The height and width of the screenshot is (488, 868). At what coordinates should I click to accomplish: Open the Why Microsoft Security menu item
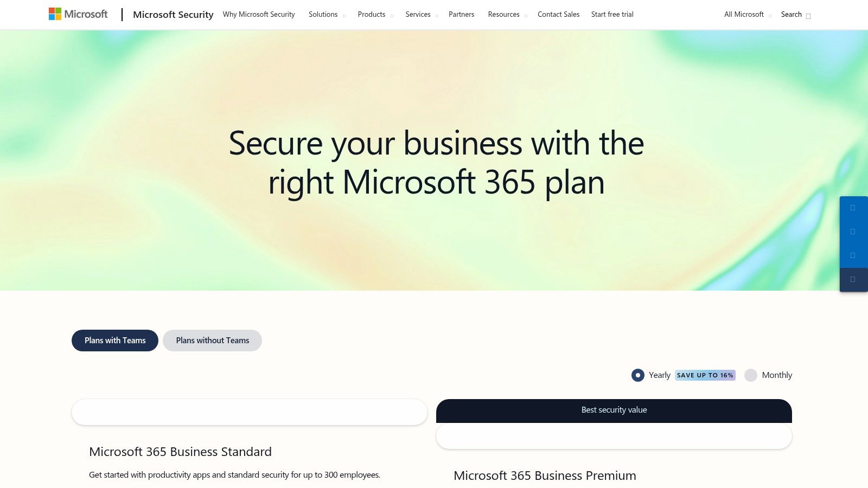pyautogui.click(x=259, y=15)
